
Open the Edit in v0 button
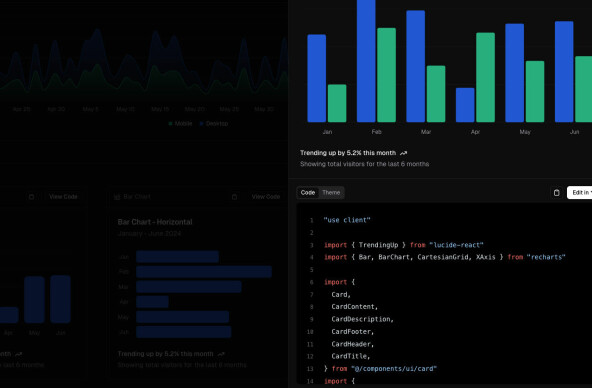point(580,192)
